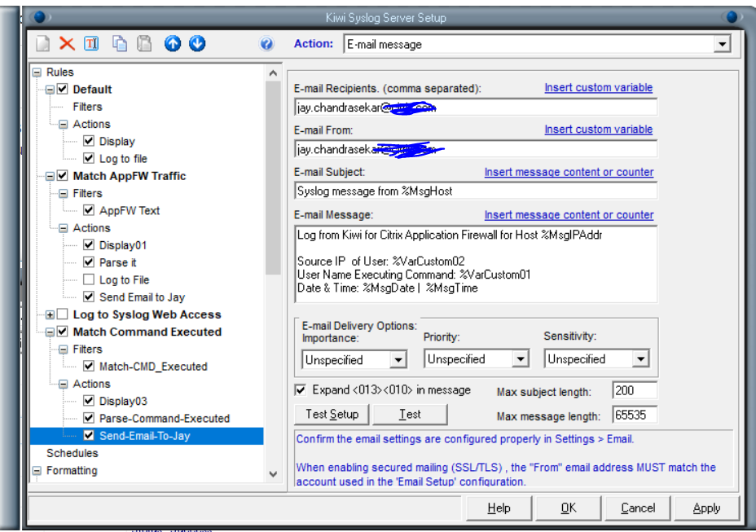Screen dimensions: 756x532
Task: Open the Sensitivity dropdown
Action: point(641,358)
